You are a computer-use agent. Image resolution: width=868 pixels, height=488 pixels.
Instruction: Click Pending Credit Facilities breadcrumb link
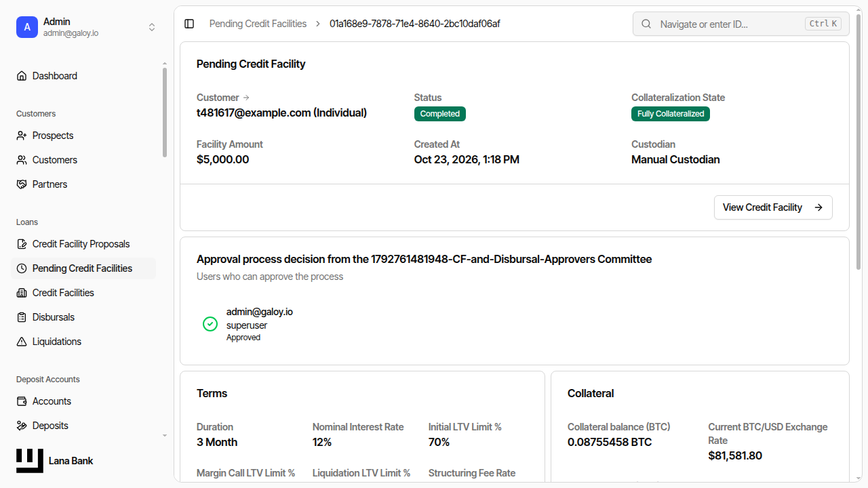(x=258, y=24)
